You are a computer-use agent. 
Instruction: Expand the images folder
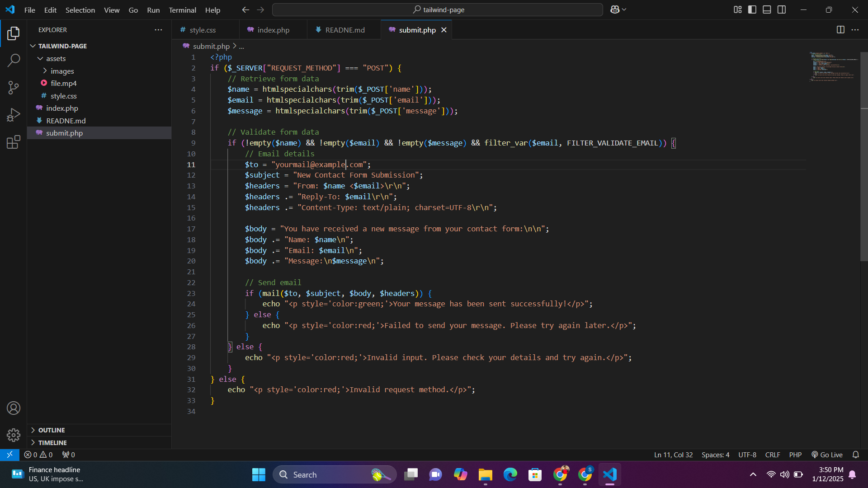(99, 71)
